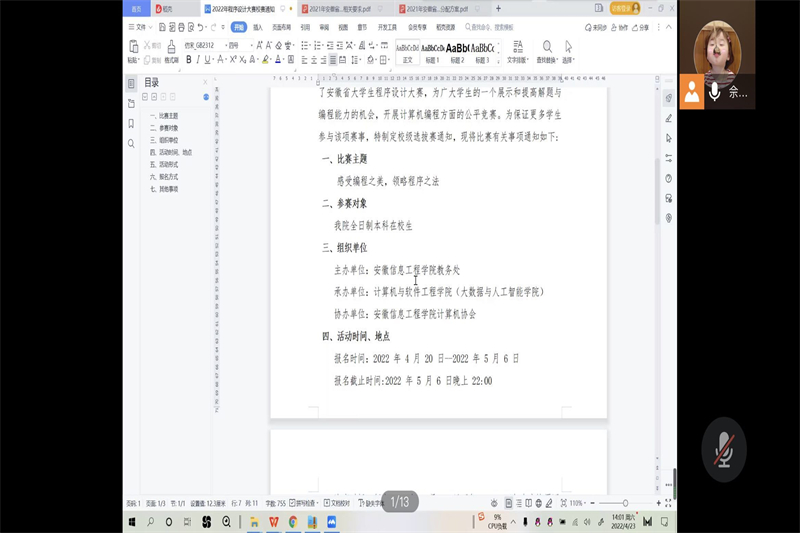Open Find and Replace (查找替换) tool
The image size is (800, 533).
547,52
